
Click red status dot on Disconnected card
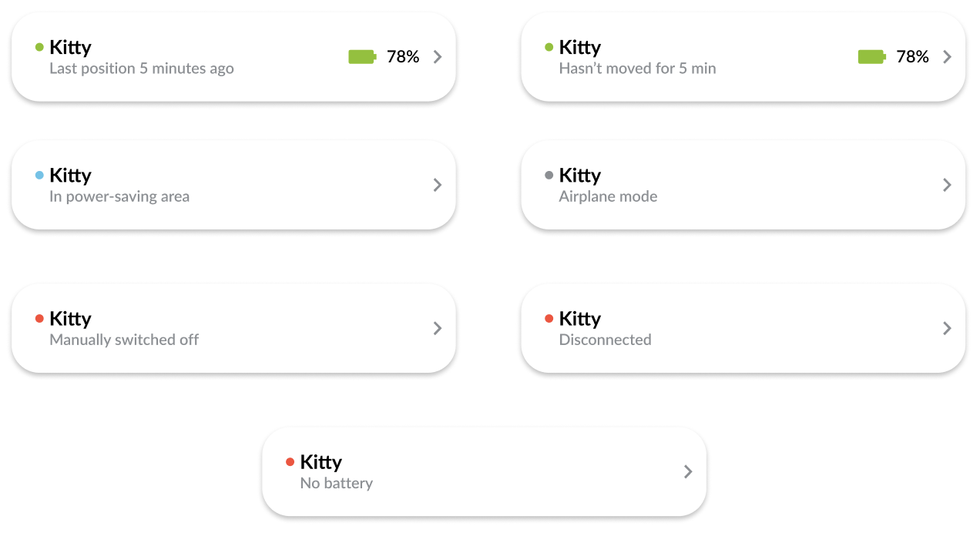coord(549,319)
